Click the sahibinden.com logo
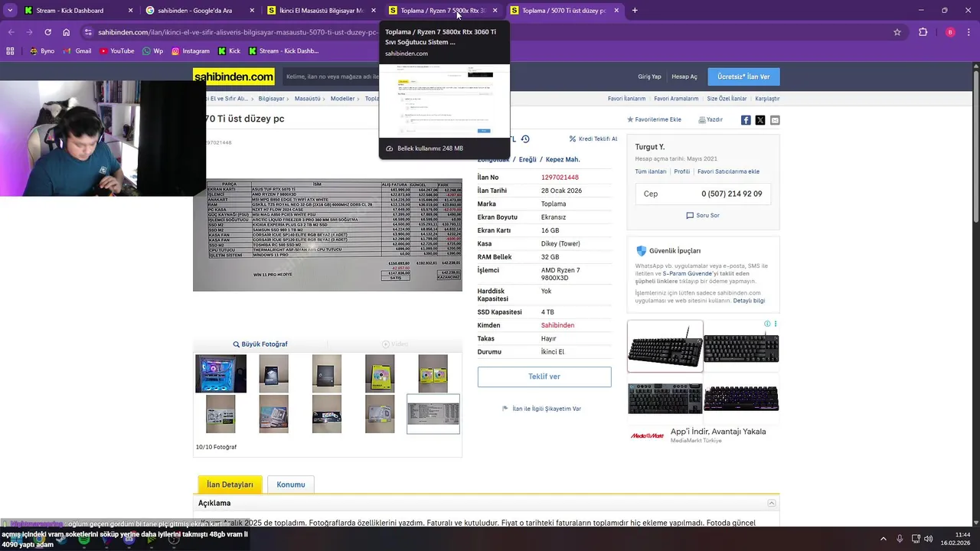Screen dimensions: 980x551 pos(234,77)
